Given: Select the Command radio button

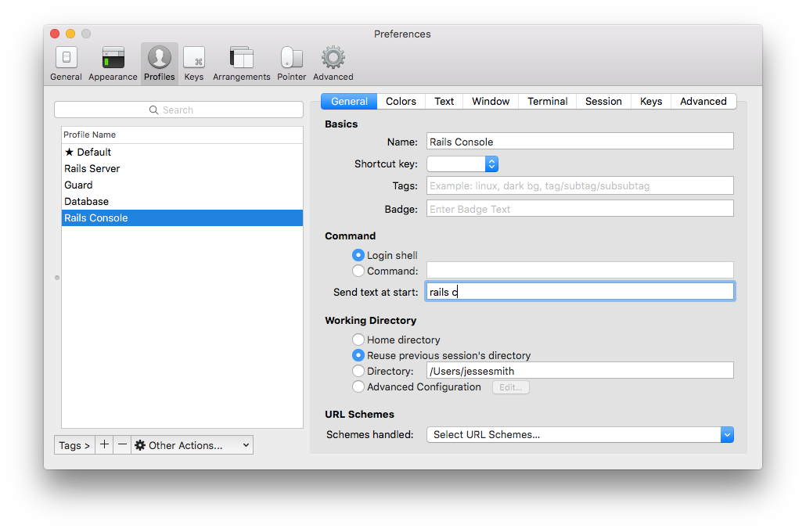Looking at the screenshot, I should pyautogui.click(x=358, y=271).
